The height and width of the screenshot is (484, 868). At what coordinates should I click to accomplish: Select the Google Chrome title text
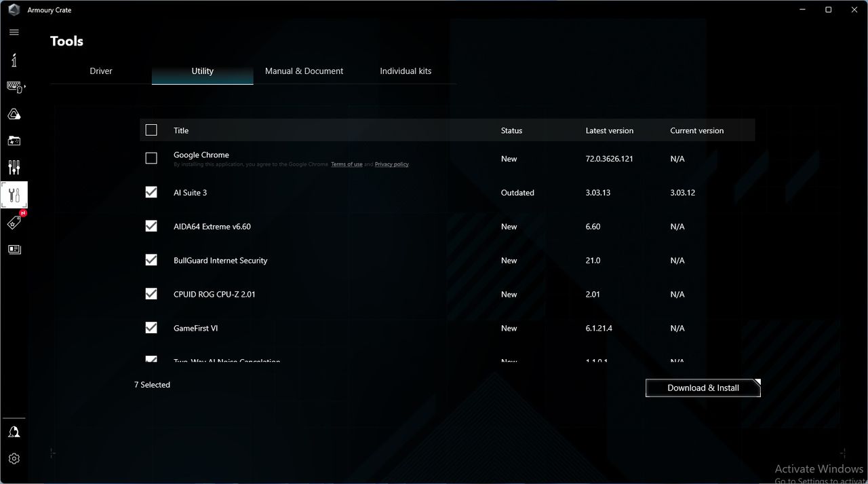coord(201,155)
